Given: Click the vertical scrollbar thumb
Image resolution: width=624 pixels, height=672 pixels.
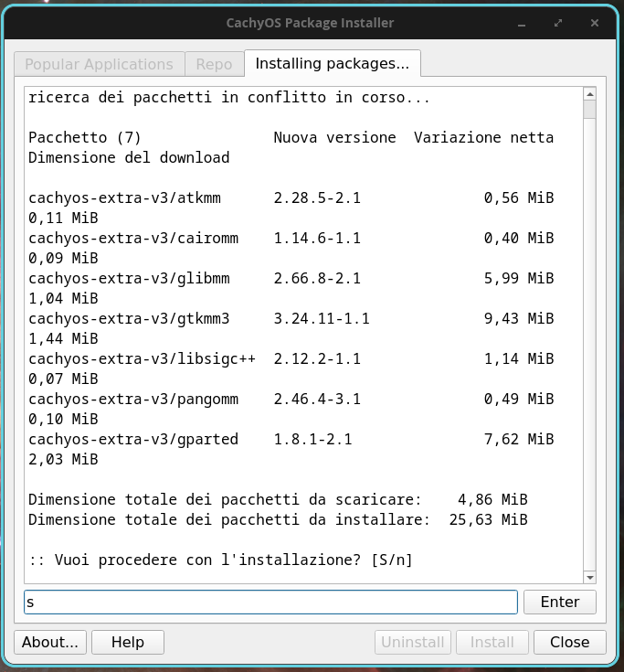Looking at the screenshot, I should 589,110.
